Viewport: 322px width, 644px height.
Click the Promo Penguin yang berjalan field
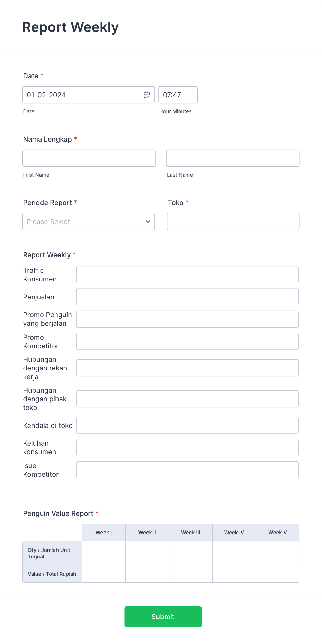click(x=187, y=319)
